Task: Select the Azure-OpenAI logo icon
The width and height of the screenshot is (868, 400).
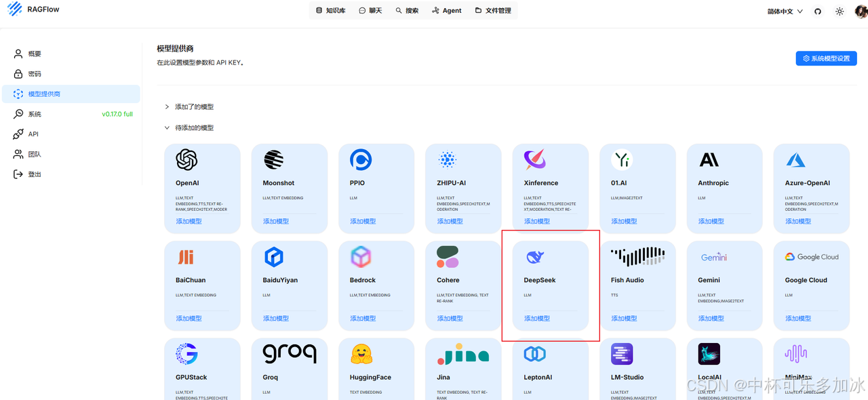Action: 795,160
